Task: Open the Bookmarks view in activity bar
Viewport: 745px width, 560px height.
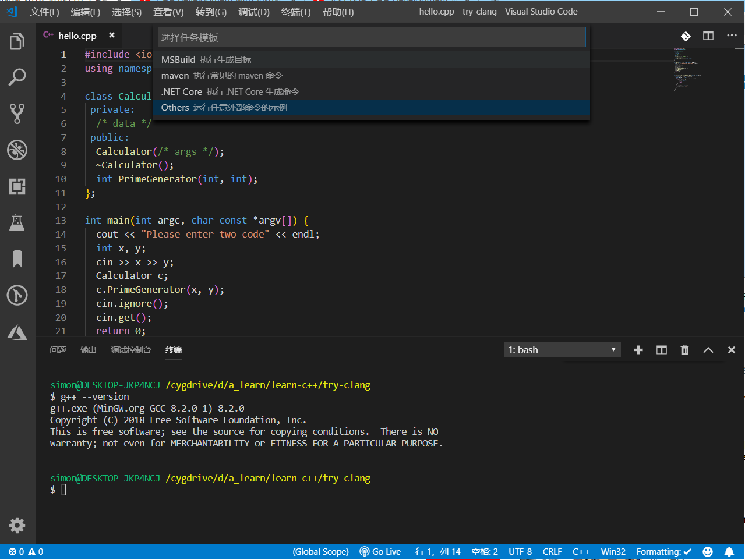Action: coord(17,259)
